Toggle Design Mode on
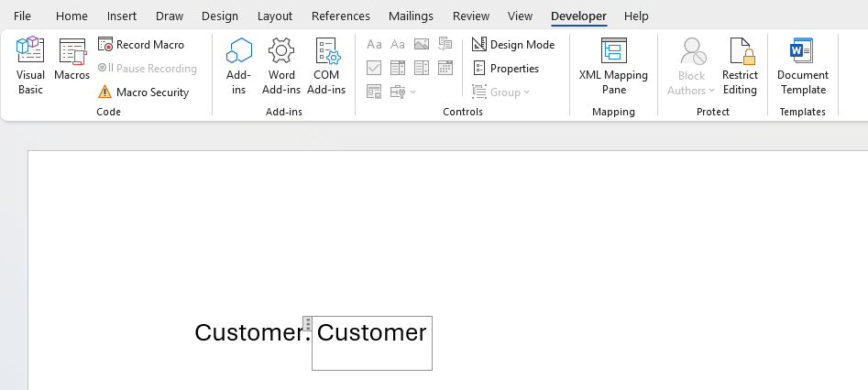 513,45
